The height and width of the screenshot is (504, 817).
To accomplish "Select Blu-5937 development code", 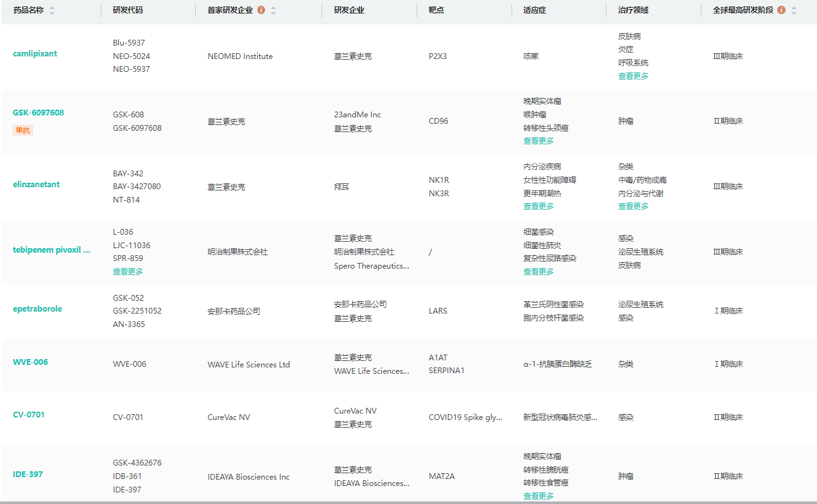I will coord(129,42).
